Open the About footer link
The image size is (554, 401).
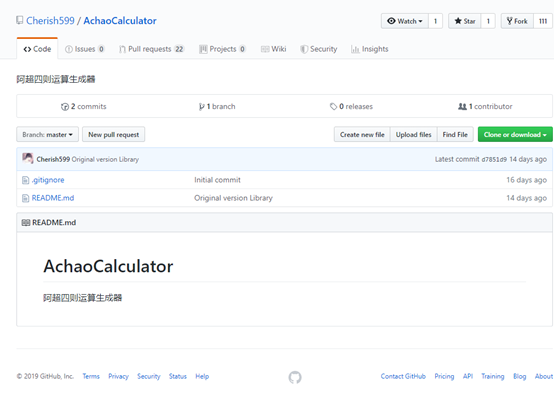tap(544, 376)
